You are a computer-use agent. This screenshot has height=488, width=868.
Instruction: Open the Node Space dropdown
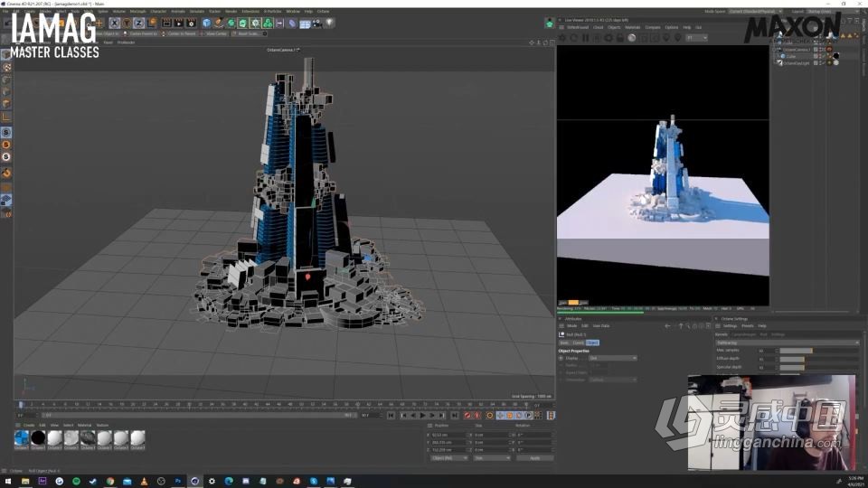754,11
